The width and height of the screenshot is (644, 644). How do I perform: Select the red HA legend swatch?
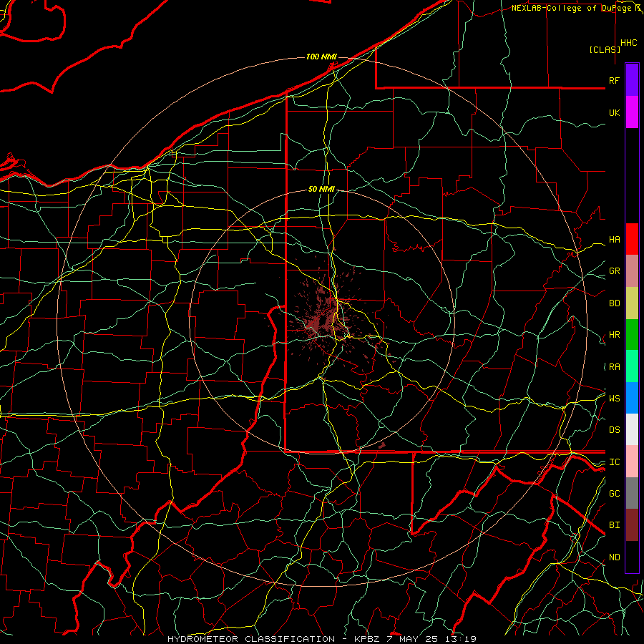pos(632,239)
